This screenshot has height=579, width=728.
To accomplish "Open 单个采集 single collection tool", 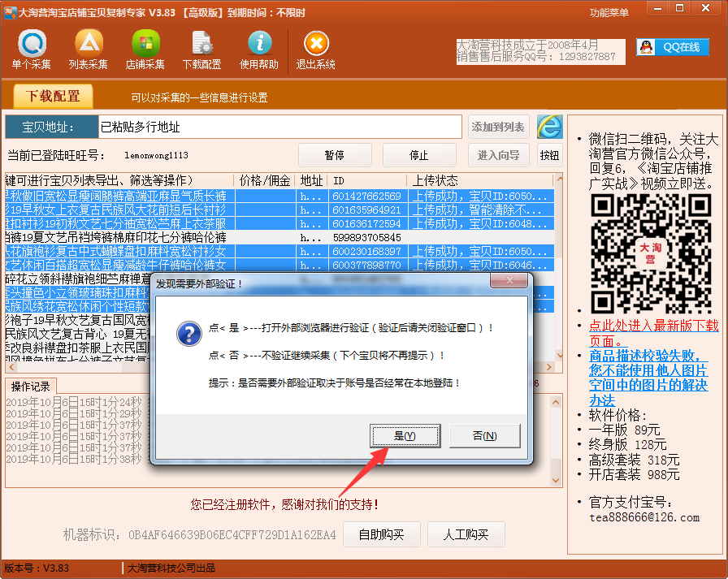I will point(32,50).
